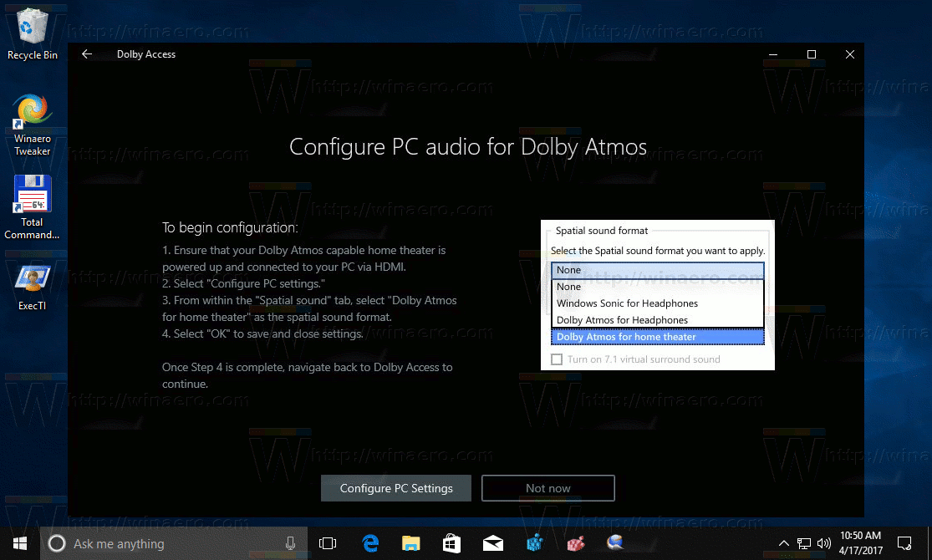This screenshot has height=560, width=932.
Task: Open the volume control in the system tray
Action: click(x=823, y=543)
